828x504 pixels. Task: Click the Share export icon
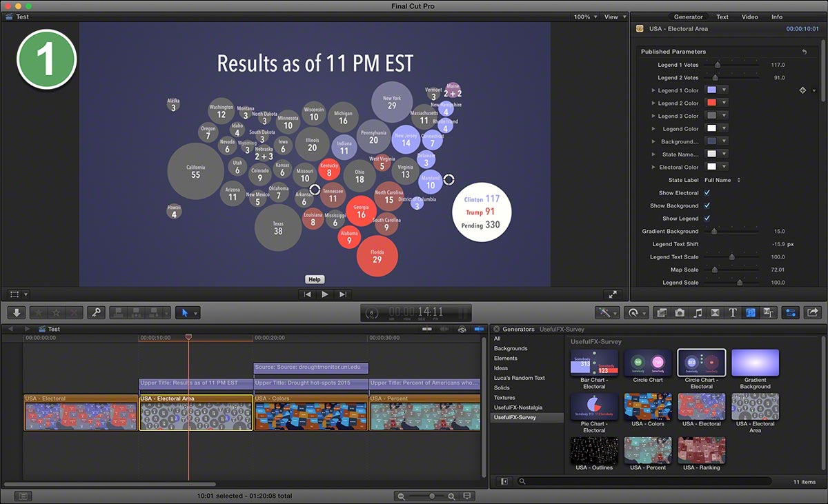(x=812, y=312)
